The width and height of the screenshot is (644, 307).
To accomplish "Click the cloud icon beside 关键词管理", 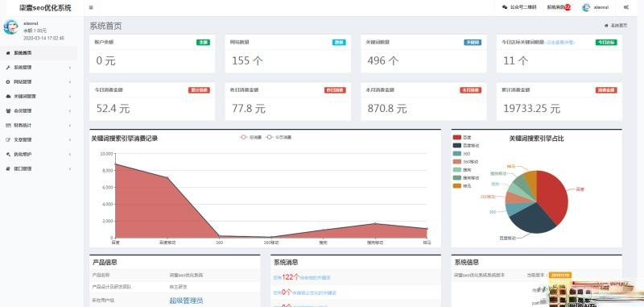I will point(8,96).
